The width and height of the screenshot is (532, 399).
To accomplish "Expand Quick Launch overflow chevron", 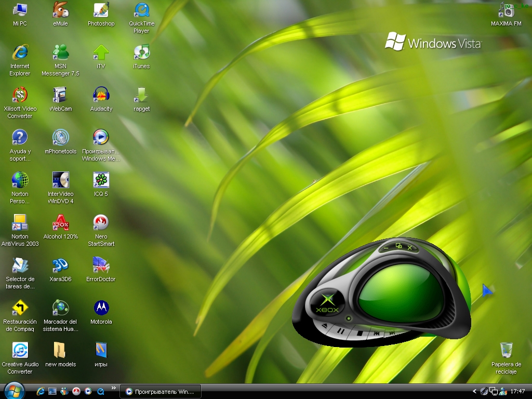I will [114, 388].
